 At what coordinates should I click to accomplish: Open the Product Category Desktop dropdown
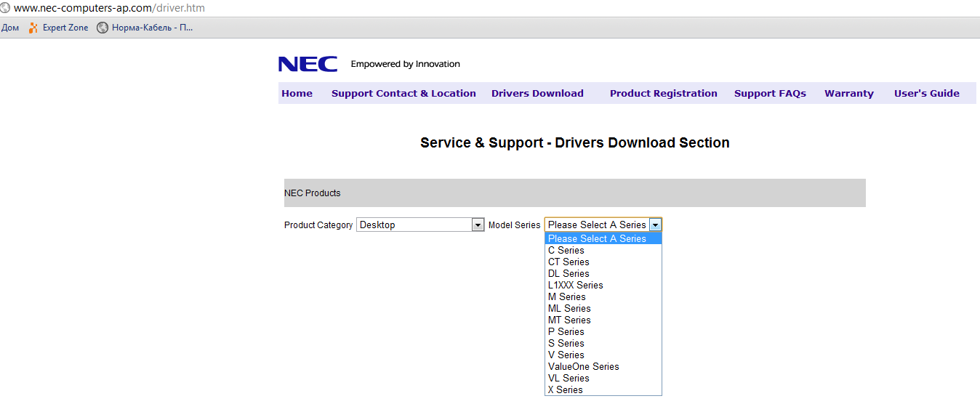[x=420, y=225]
